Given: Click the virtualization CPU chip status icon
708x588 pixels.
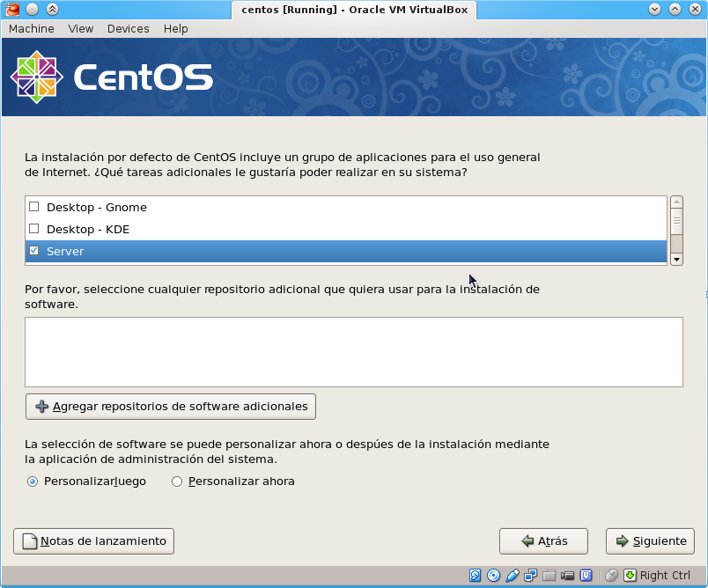Looking at the screenshot, I should click(x=586, y=576).
